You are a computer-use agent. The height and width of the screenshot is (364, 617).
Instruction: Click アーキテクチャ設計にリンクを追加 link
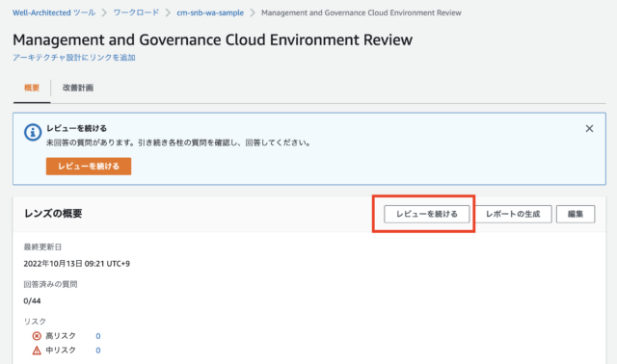[x=74, y=58]
